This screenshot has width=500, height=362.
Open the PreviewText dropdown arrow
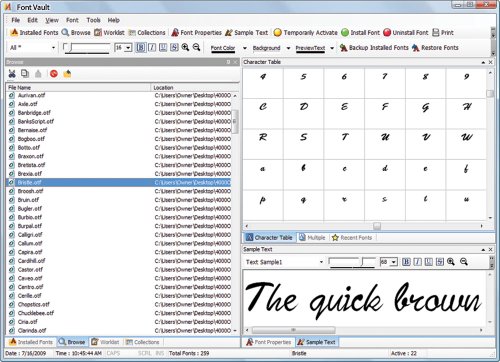pos(332,48)
